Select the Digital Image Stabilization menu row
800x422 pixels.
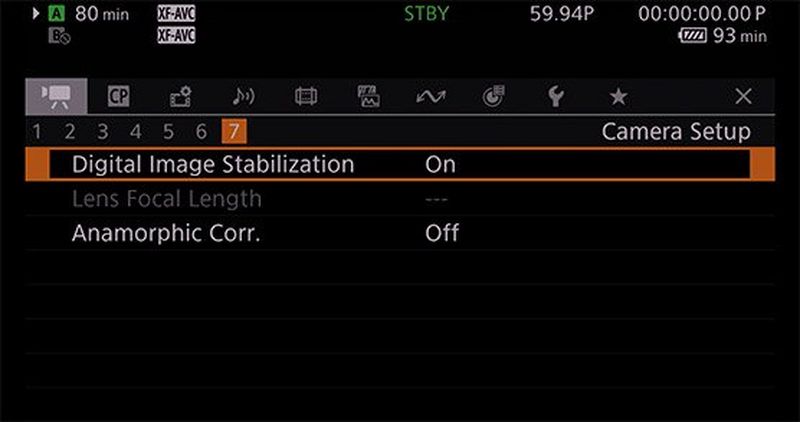212,164
